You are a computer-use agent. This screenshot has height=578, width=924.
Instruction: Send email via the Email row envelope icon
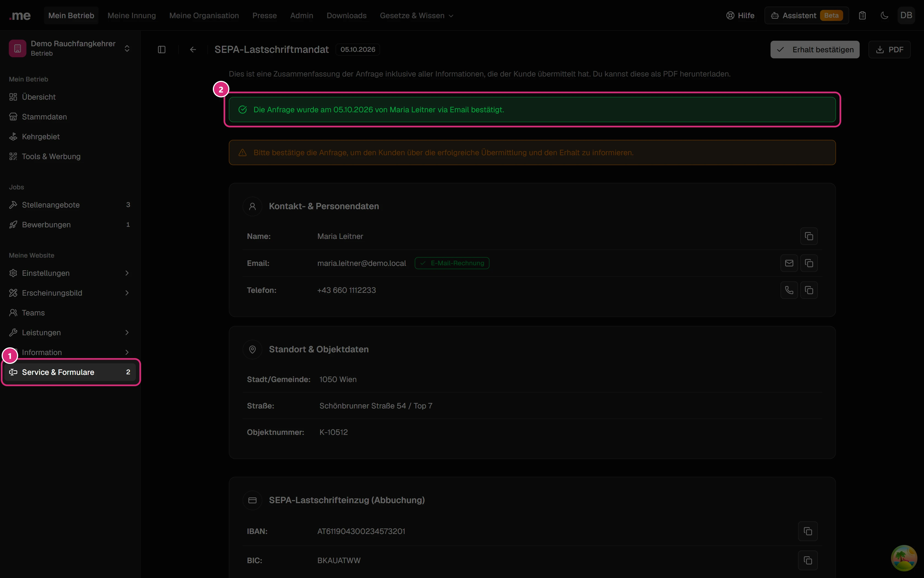coord(789,263)
